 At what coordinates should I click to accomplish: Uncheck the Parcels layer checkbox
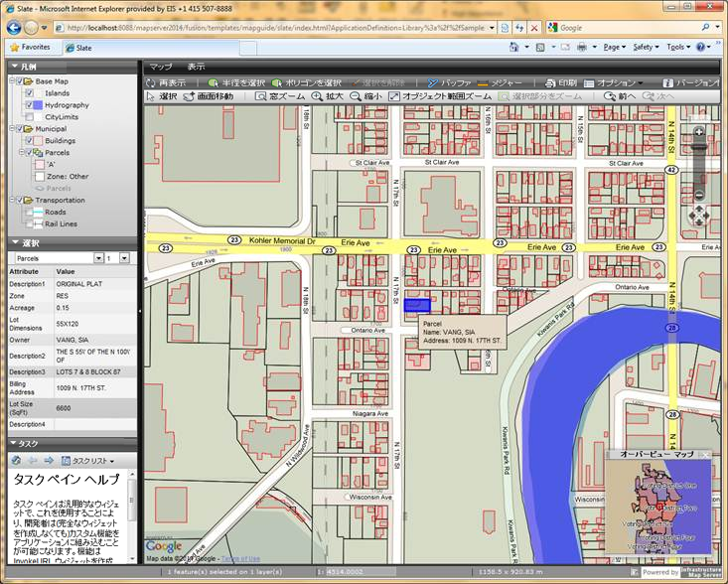coord(29,152)
